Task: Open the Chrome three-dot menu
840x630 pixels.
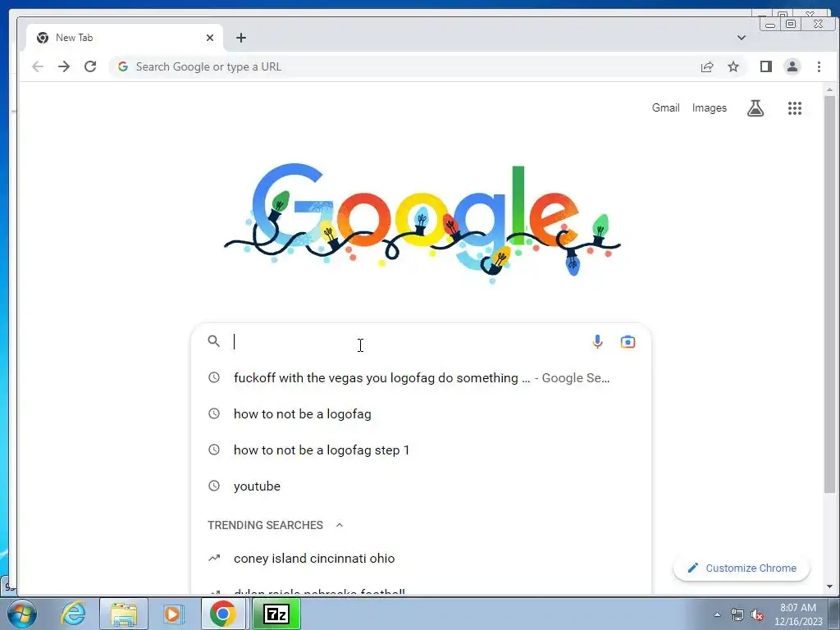Action: point(819,66)
